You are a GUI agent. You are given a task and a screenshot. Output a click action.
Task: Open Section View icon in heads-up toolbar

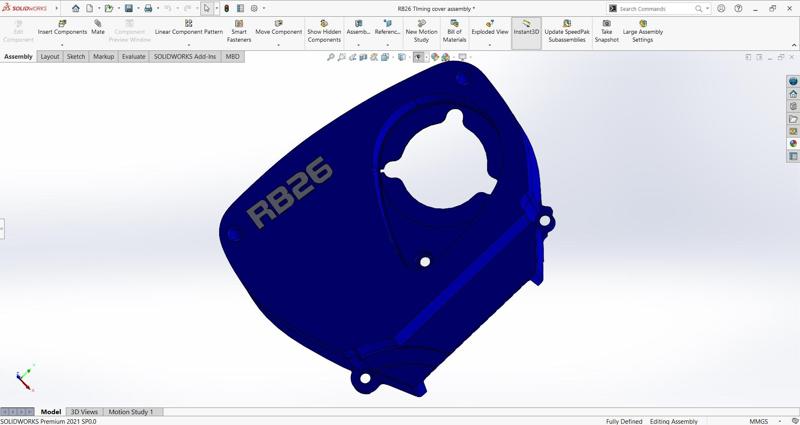(x=363, y=57)
